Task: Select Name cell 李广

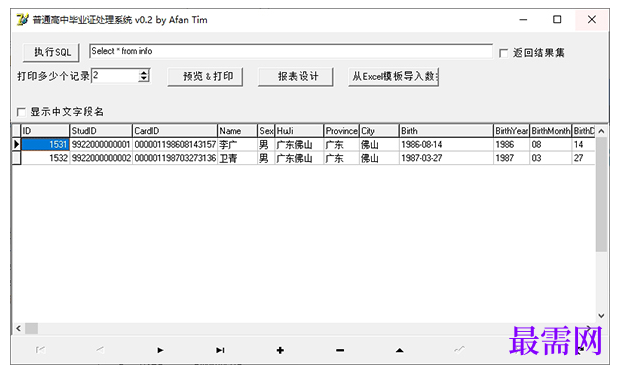Action: click(x=237, y=144)
